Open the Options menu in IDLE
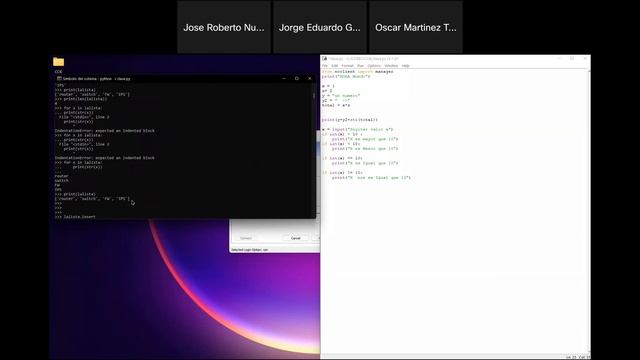This screenshot has width=640, height=360. tap(374, 66)
